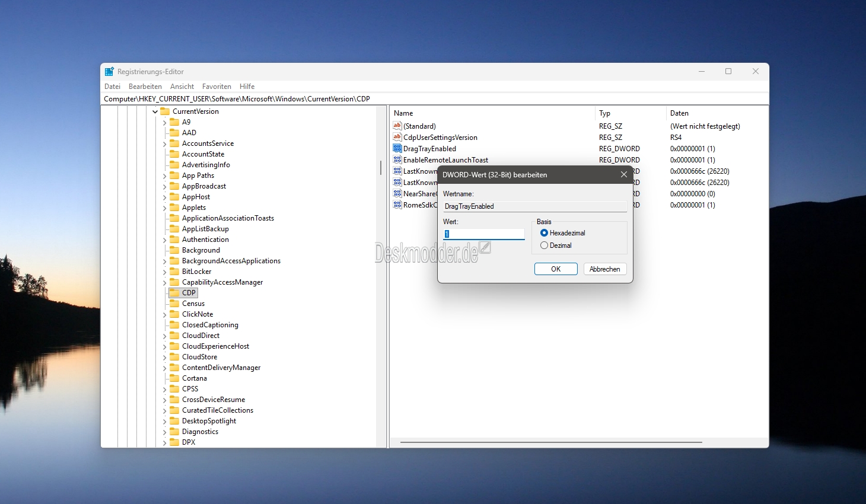The image size is (866, 504).
Task: Select the Dezimal radio button
Action: tap(544, 245)
